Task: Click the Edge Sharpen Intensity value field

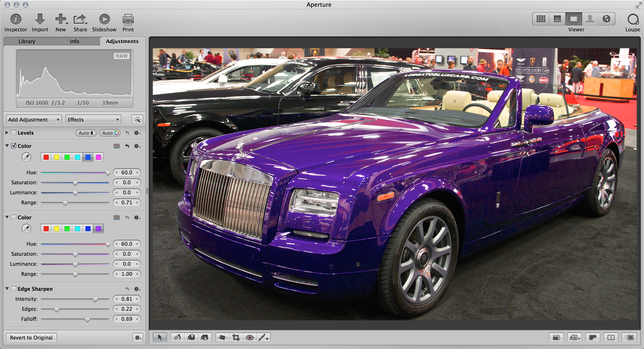Action: [x=126, y=299]
